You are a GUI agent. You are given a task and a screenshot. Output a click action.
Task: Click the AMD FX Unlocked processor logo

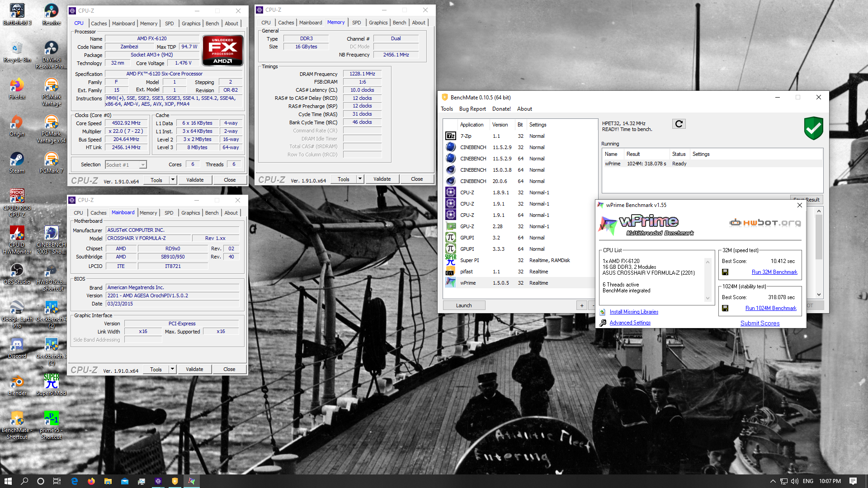[223, 50]
